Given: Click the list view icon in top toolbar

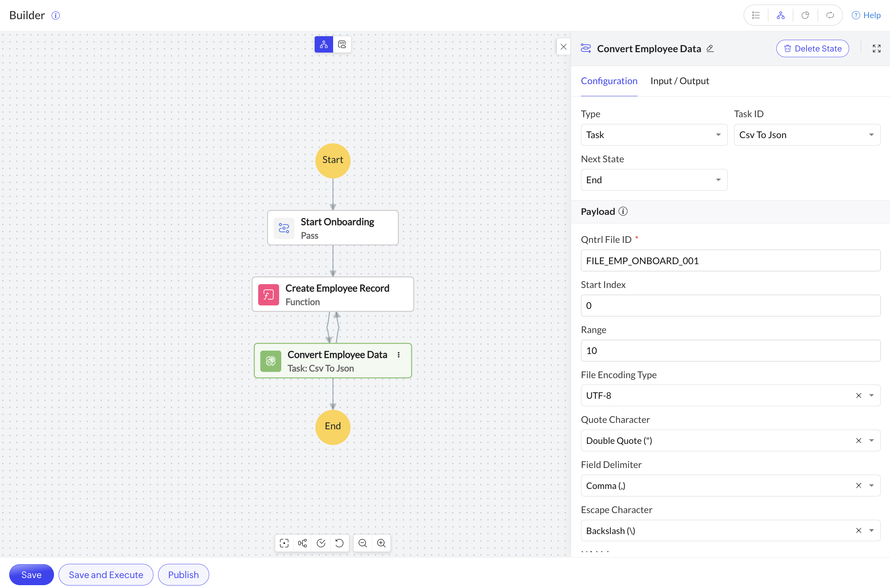Looking at the screenshot, I should (x=756, y=15).
